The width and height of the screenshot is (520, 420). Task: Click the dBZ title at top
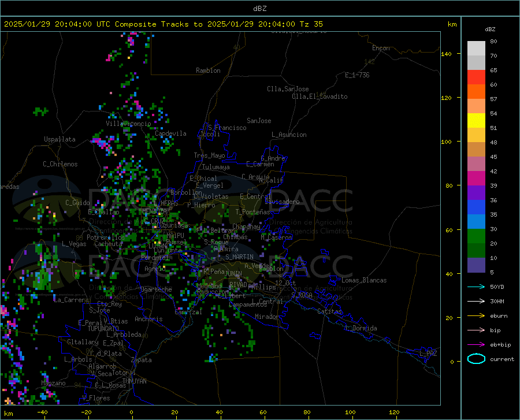259,9
